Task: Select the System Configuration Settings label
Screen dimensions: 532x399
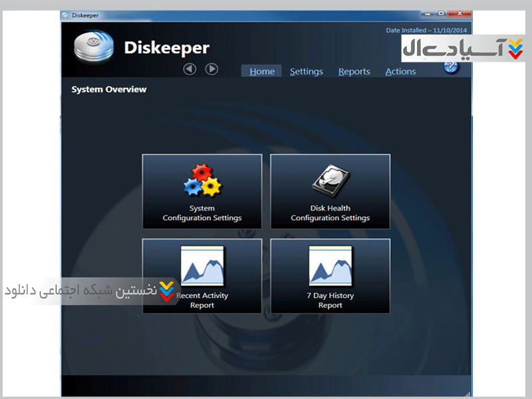Action: coord(202,213)
